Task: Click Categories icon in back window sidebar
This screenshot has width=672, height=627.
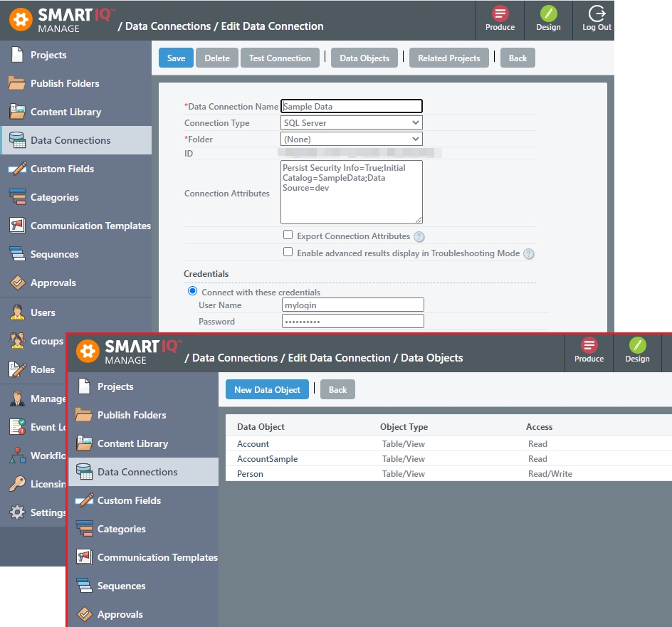Action: click(x=17, y=197)
